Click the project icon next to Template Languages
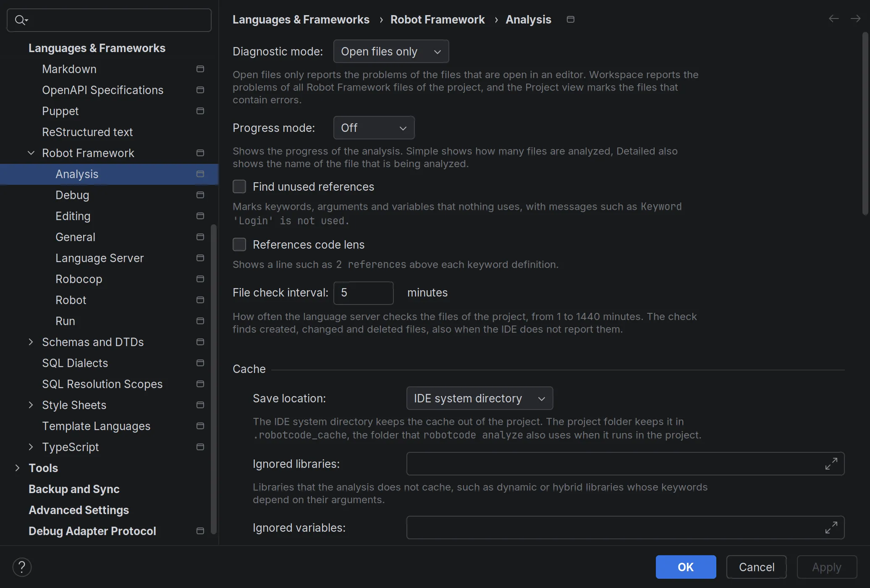Screen dimensions: 870x588 [x=200, y=426]
